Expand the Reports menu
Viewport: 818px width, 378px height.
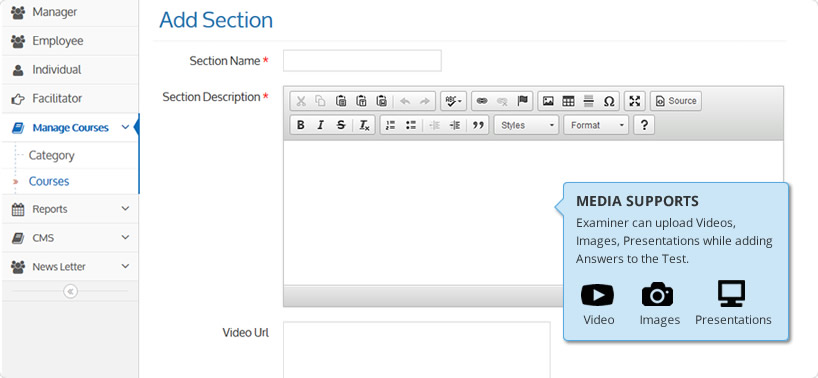click(70, 209)
